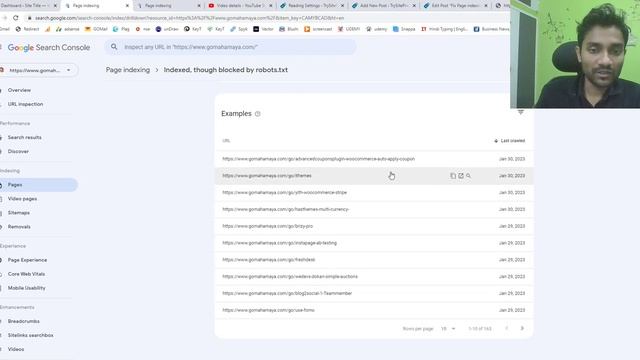Go to next page of examples
Screen dimensions: 640x360
click(522, 328)
